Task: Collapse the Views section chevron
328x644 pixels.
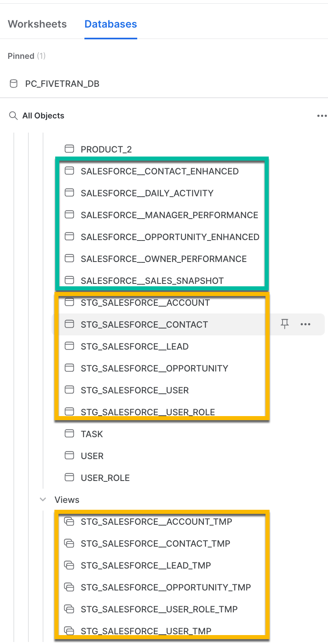Action: click(43, 500)
